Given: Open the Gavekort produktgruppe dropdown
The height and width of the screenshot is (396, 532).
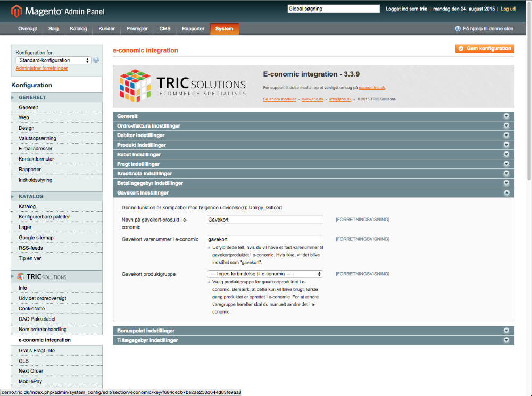Looking at the screenshot, I should [x=265, y=274].
